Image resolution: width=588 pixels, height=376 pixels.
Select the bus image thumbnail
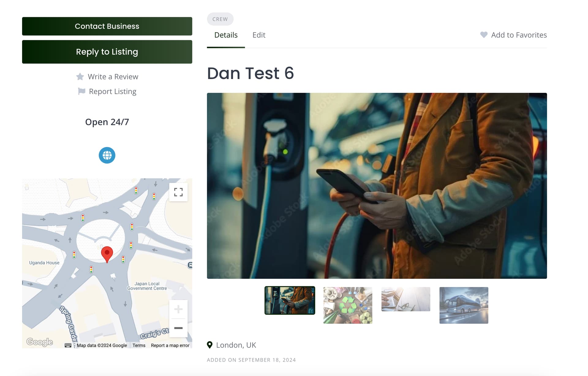(464, 305)
